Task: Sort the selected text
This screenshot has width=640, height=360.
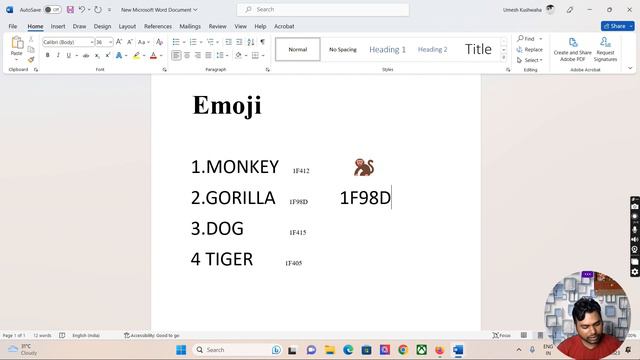Action: click(251, 42)
